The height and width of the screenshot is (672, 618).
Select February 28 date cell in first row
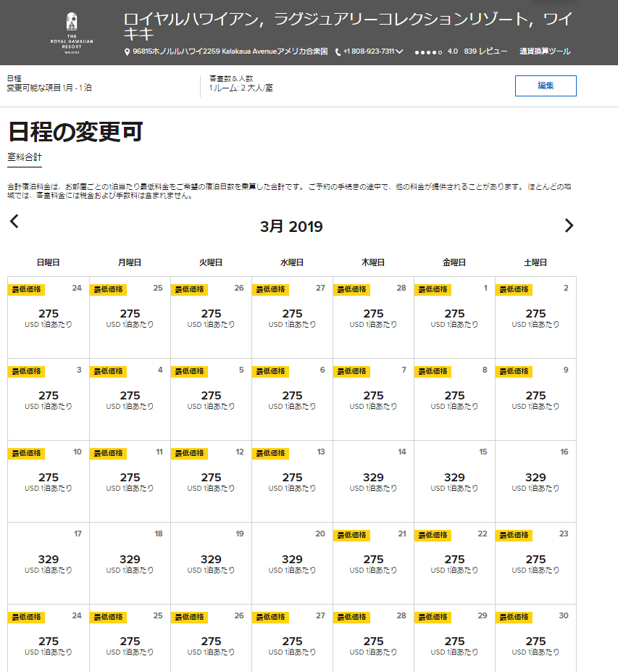[373, 318]
